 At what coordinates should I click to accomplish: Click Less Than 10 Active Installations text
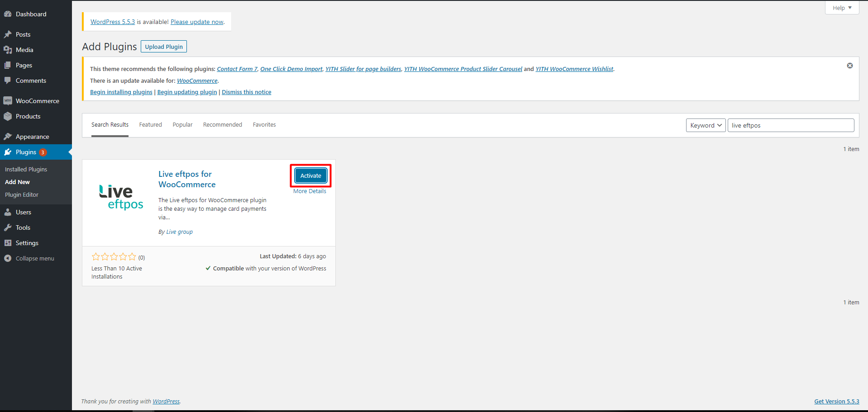click(117, 273)
